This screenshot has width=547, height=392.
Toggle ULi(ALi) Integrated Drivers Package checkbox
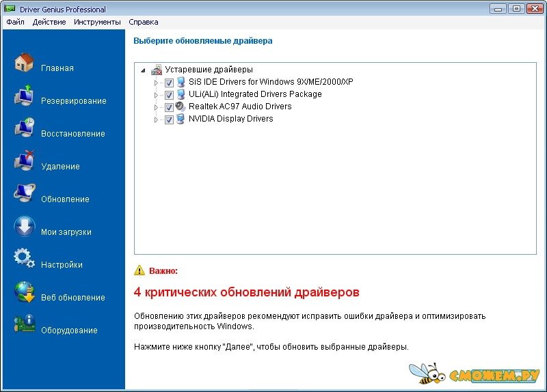169,95
